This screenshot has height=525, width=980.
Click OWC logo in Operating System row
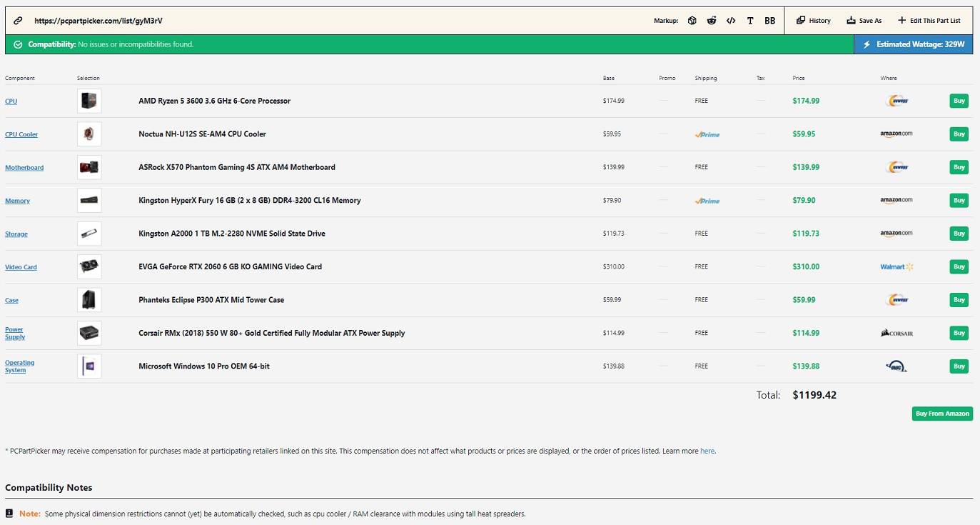(896, 366)
